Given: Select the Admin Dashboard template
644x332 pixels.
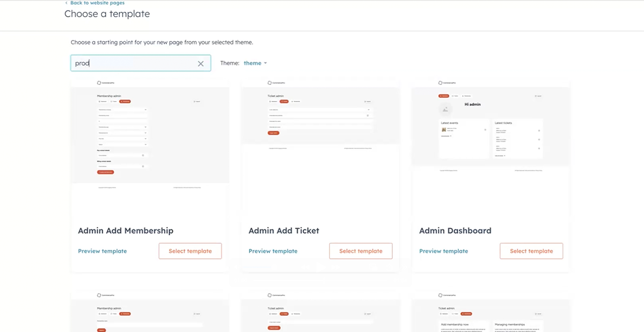Looking at the screenshot, I should point(531,251).
